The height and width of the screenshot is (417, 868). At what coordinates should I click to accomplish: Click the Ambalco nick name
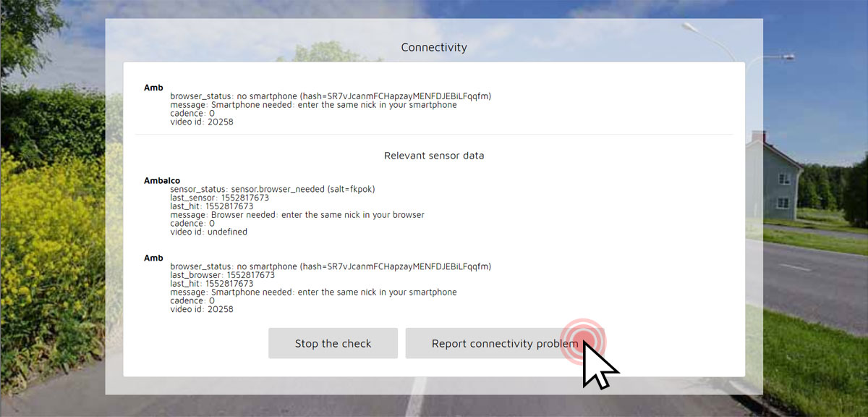point(162,180)
